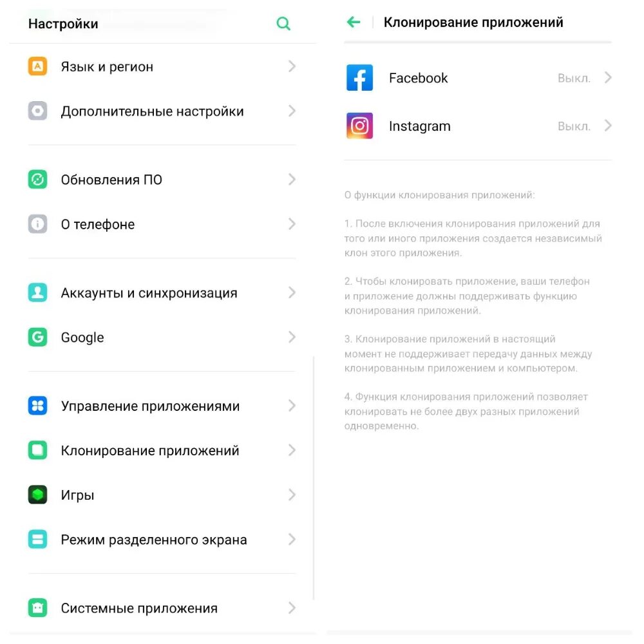Expand the Instagram row chevron
644x644 pixels.
(x=609, y=126)
